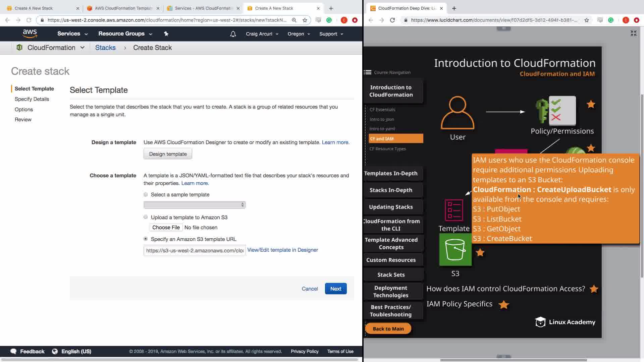Select the 'Select a sample template' radio button
The height and width of the screenshot is (362, 644).
(x=146, y=194)
